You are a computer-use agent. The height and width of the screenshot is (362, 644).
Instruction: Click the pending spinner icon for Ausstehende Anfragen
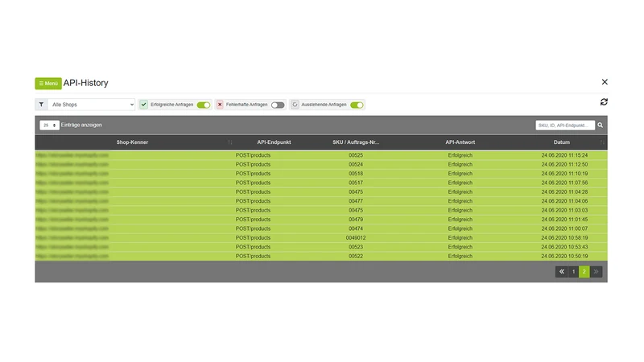click(295, 105)
